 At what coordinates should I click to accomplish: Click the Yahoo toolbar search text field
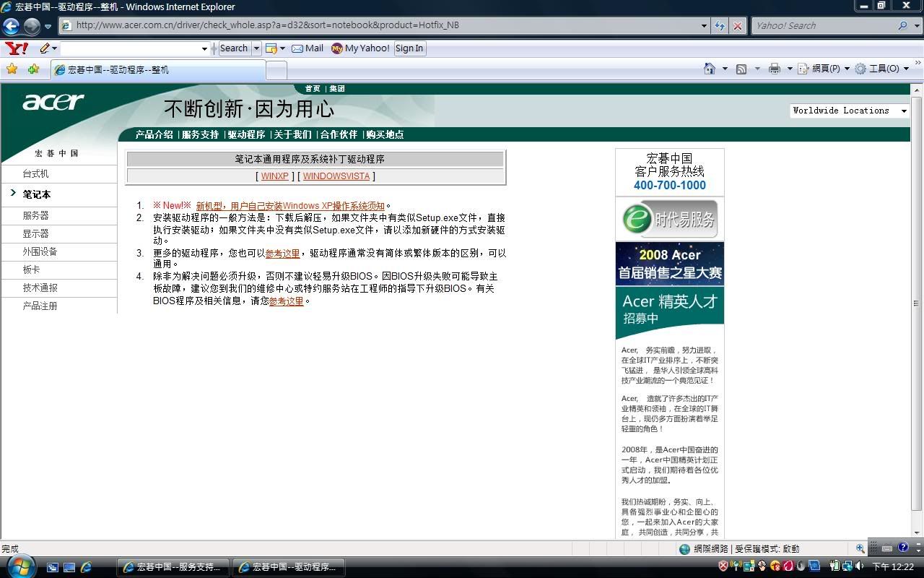(130, 48)
